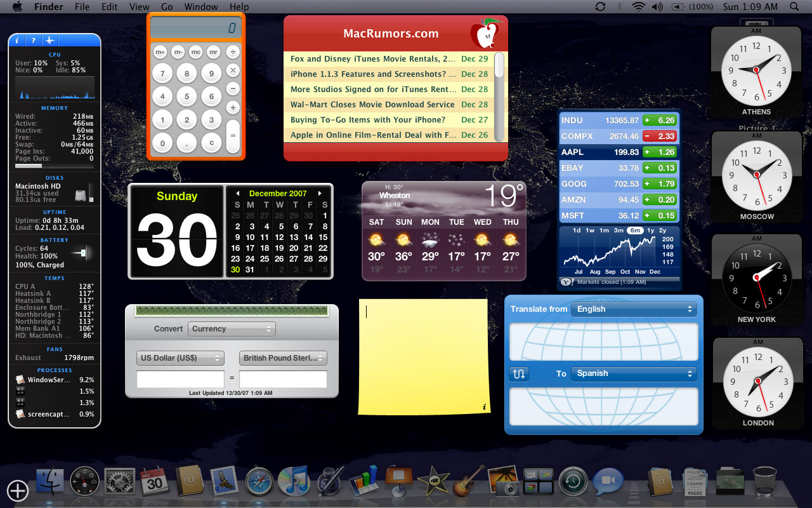This screenshot has width=812, height=508.
Task: Activate Spaces from the Dock
Action: coord(539,482)
